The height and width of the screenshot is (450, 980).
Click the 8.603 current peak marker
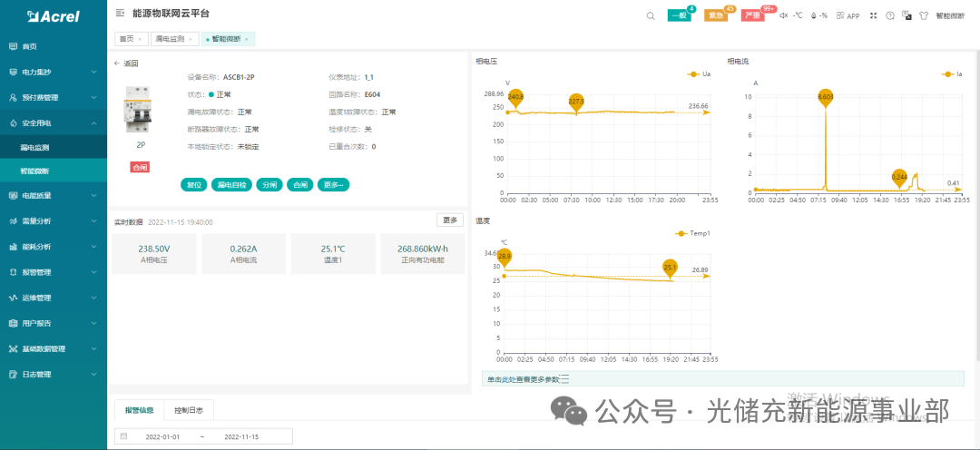coord(825,97)
